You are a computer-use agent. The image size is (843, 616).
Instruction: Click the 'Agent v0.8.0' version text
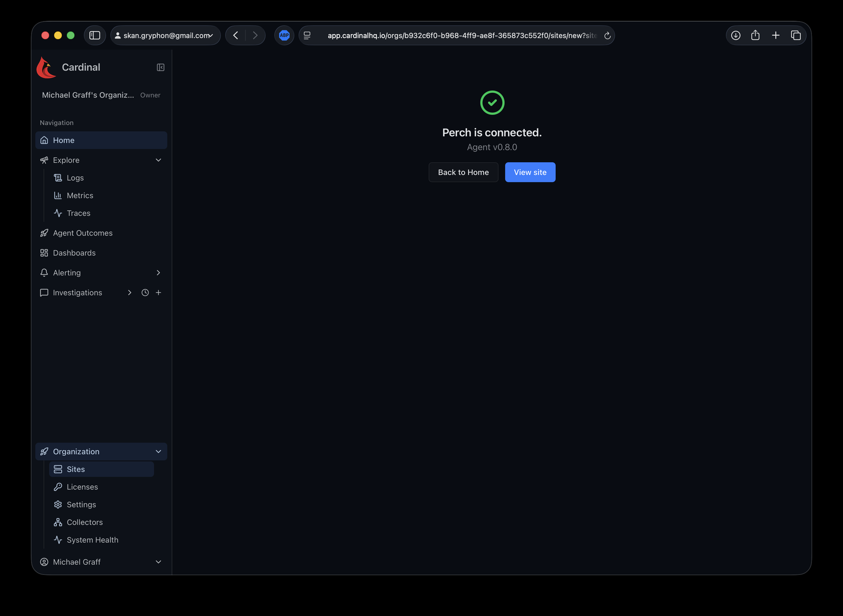point(492,147)
